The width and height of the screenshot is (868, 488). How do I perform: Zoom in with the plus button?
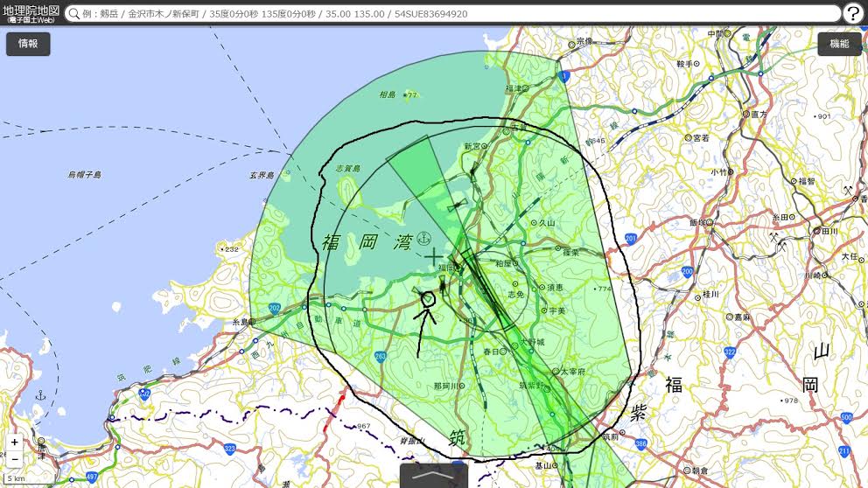pos(14,442)
